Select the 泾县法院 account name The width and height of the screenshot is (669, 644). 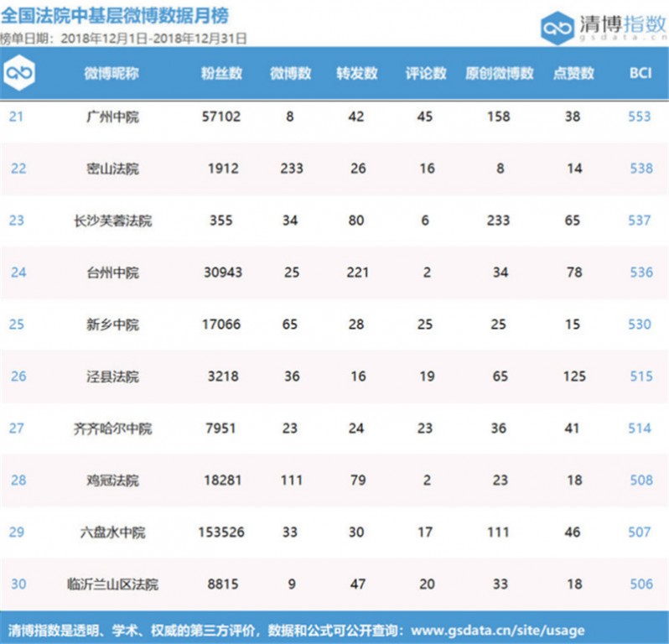tap(112, 377)
